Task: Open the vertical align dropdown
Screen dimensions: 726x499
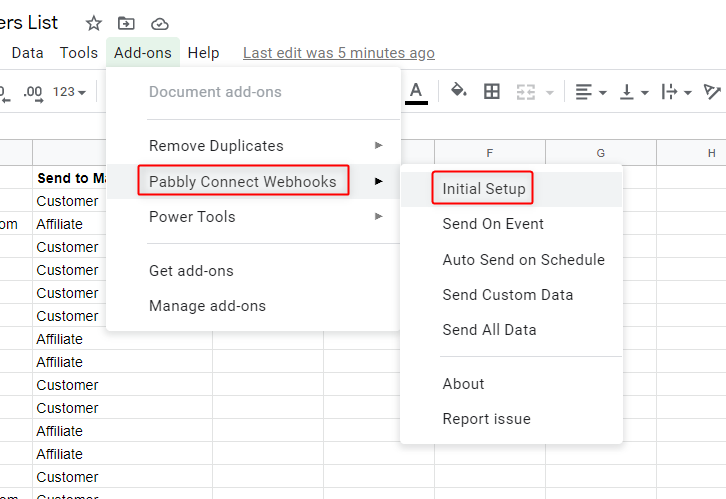Action: click(x=633, y=92)
